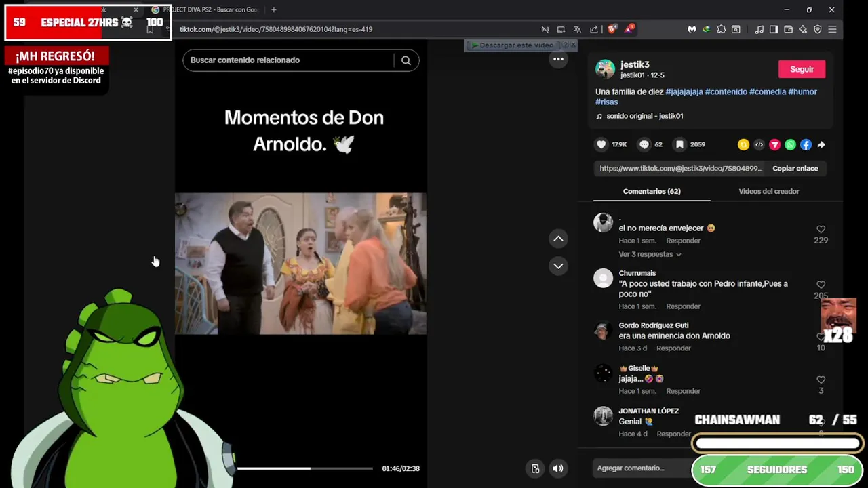Image resolution: width=868 pixels, height=488 pixels.
Task: Open hashtag #risas
Action: tap(607, 102)
